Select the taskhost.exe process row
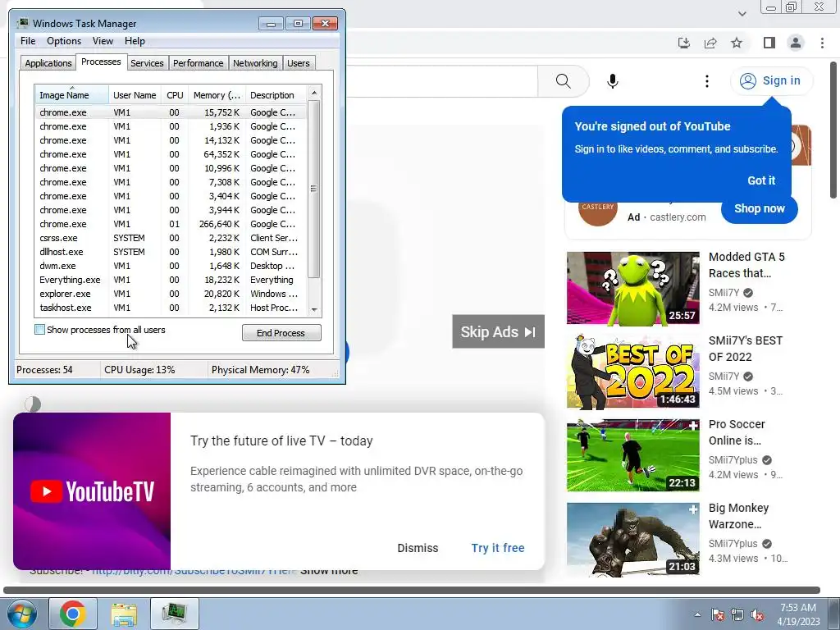Image resolution: width=840 pixels, height=630 pixels. tap(171, 308)
